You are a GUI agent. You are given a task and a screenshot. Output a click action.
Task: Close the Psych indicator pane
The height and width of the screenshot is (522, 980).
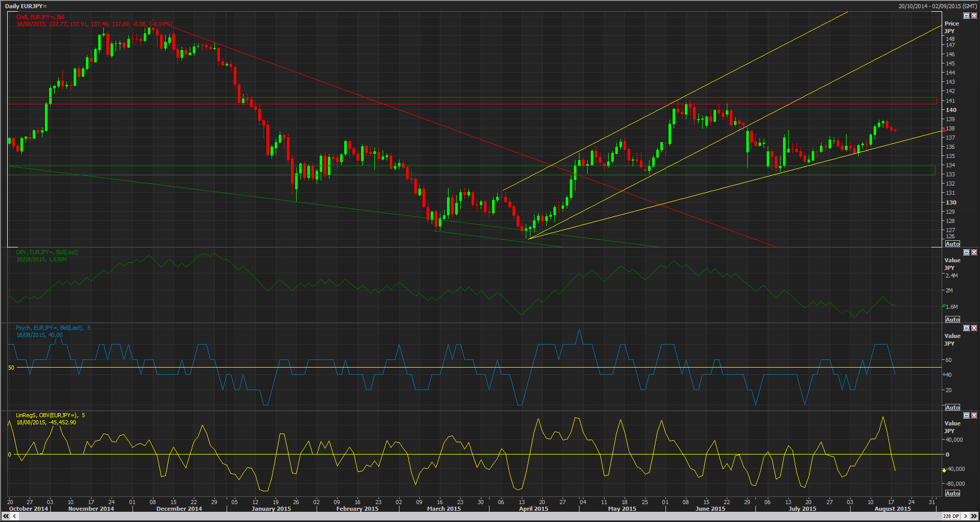[974, 328]
